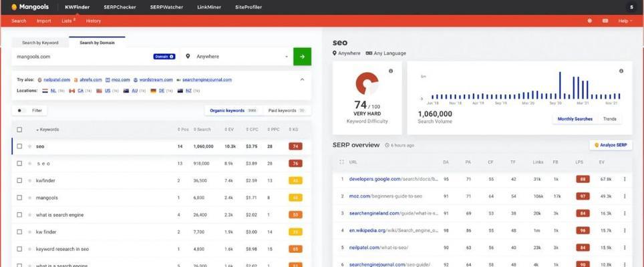Click Search Volume chart info icon
This screenshot has height=267, width=644.
621,71
